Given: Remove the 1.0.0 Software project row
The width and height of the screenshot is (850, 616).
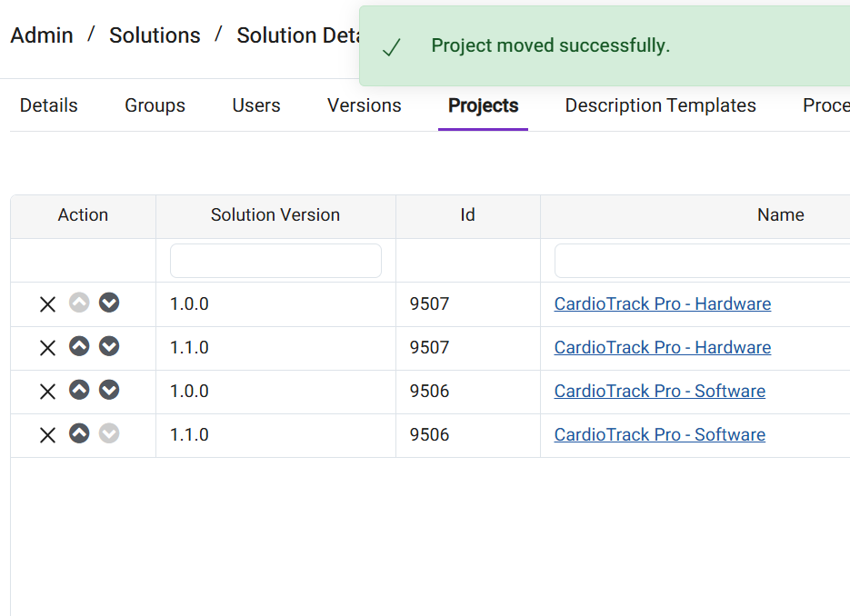Looking at the screenshot, I should pos(47,392).
